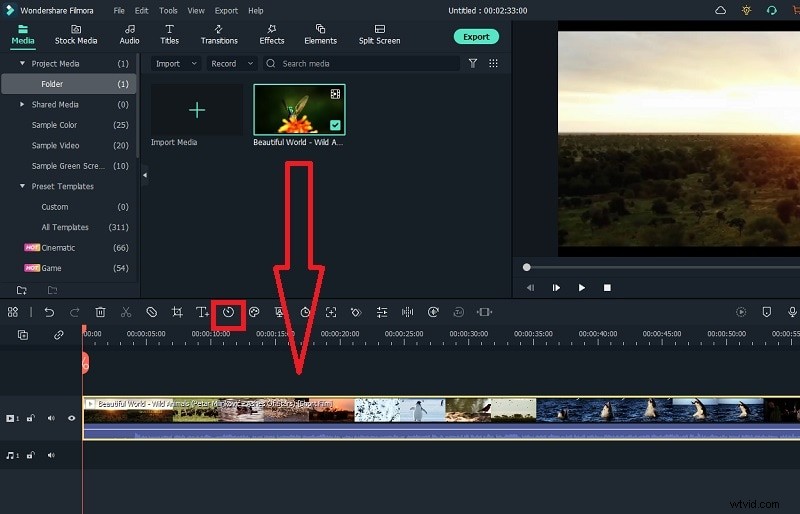Open the Effects tab
This screenshot has height=514, width=800.
point(271,35)
